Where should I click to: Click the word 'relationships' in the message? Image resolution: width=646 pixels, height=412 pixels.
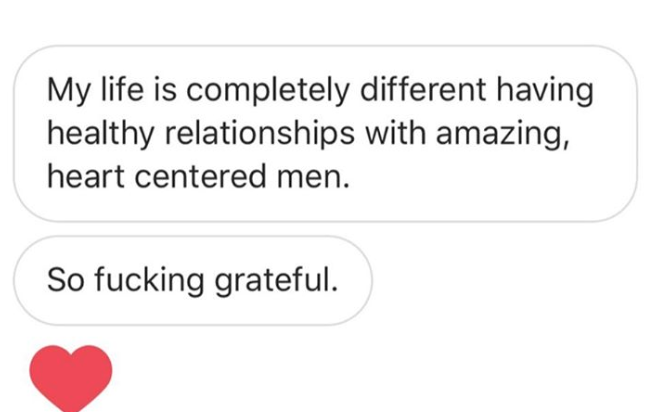click(x=260, y=135)
